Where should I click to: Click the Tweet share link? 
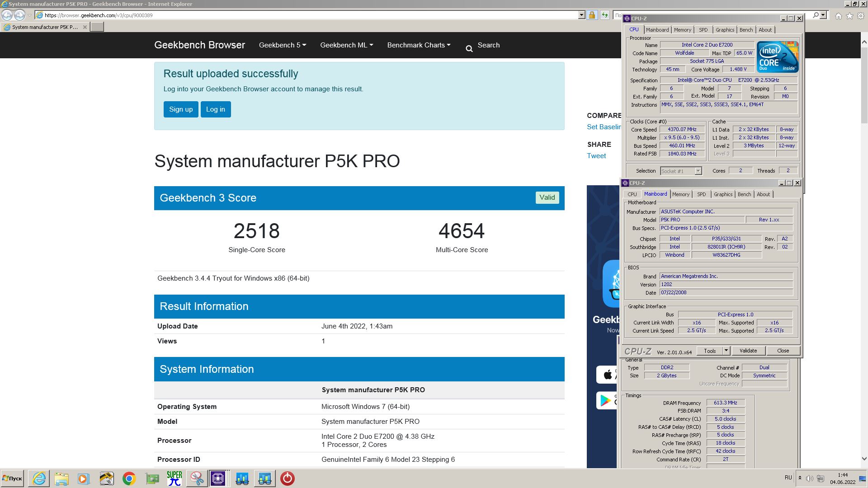pos(596,156)
